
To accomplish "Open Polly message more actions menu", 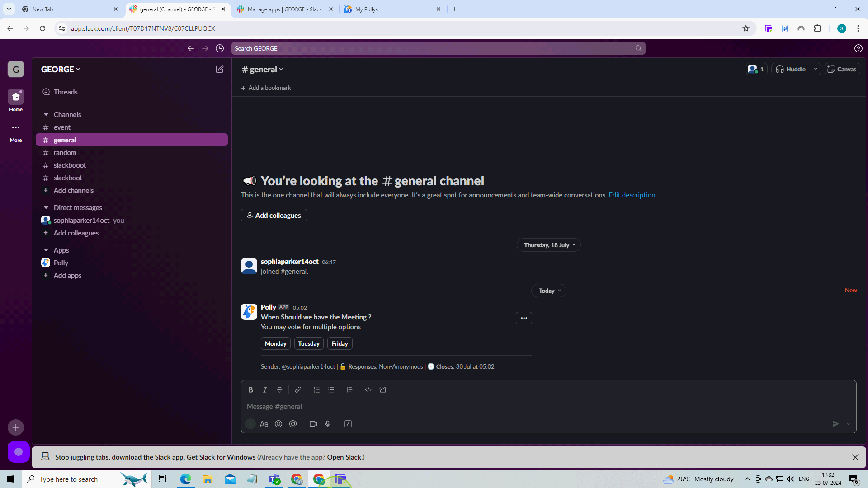I will 524,318.
